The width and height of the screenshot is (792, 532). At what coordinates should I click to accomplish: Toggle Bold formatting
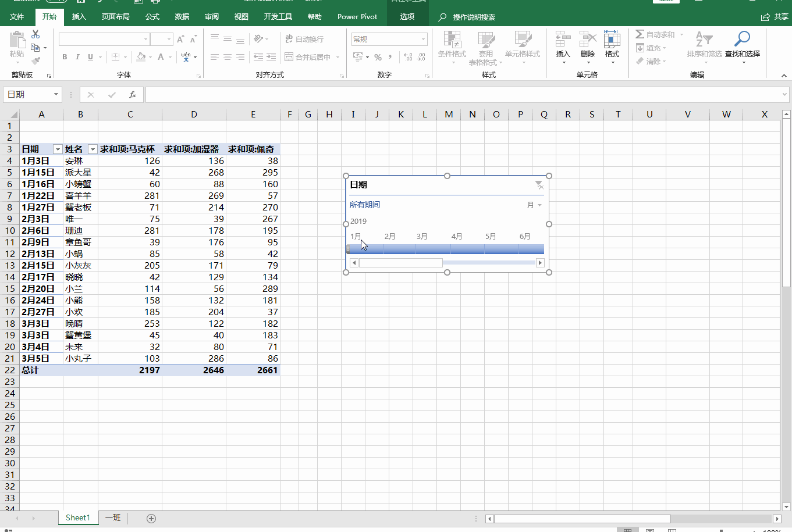coord(65,57)
